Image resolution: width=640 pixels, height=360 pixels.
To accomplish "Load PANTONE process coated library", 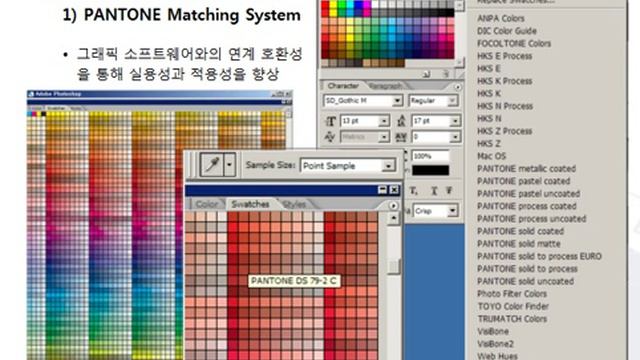I will [527, 206].
